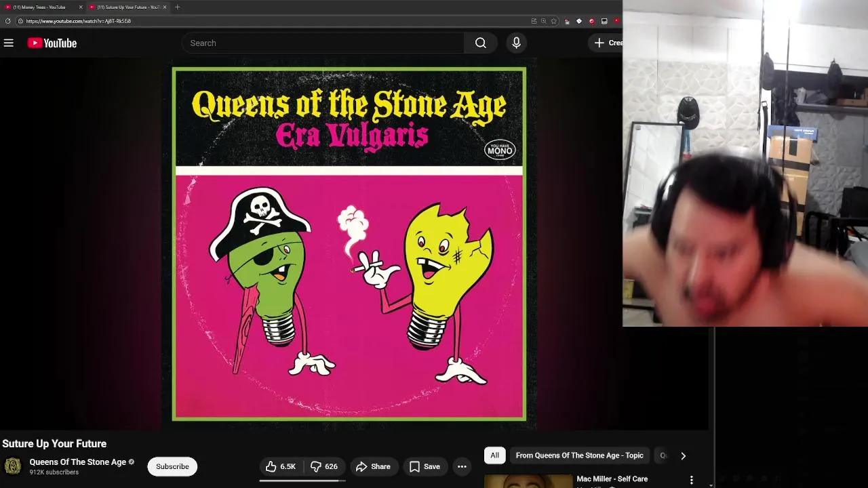The height and width of the screenshot is (488, 868).
Task: Switch to Suture Up Your Future tab
Action: [x=127, y=7]
